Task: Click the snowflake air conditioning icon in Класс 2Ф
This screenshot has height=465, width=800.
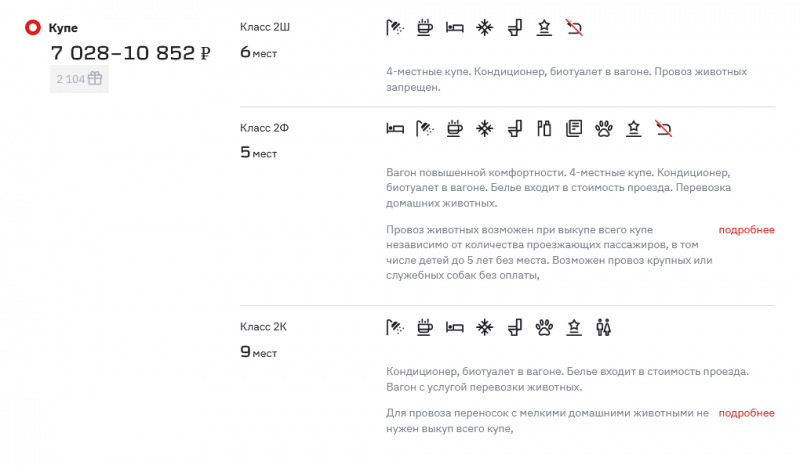Action: (x=485, y=127)
